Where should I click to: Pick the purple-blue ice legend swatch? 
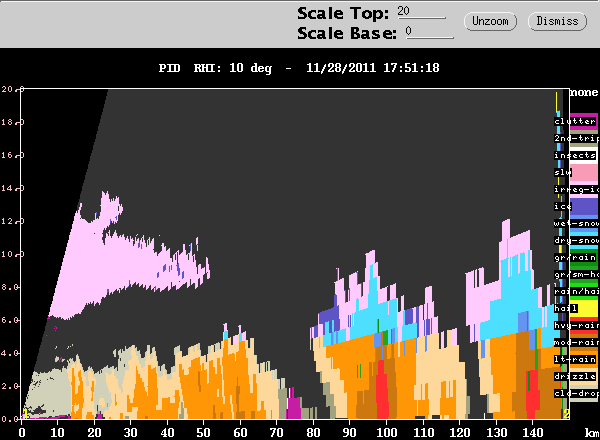pyautogui.click(x=584, y=207)
